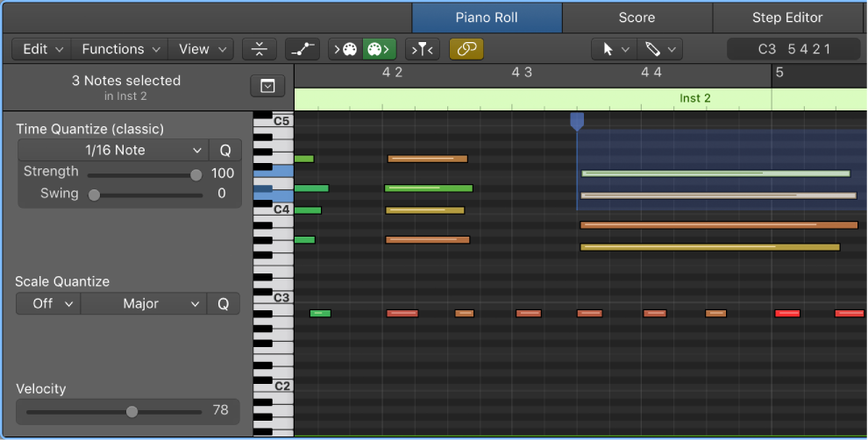Toggle the green MIDI Out palette button

pos(379,49)
